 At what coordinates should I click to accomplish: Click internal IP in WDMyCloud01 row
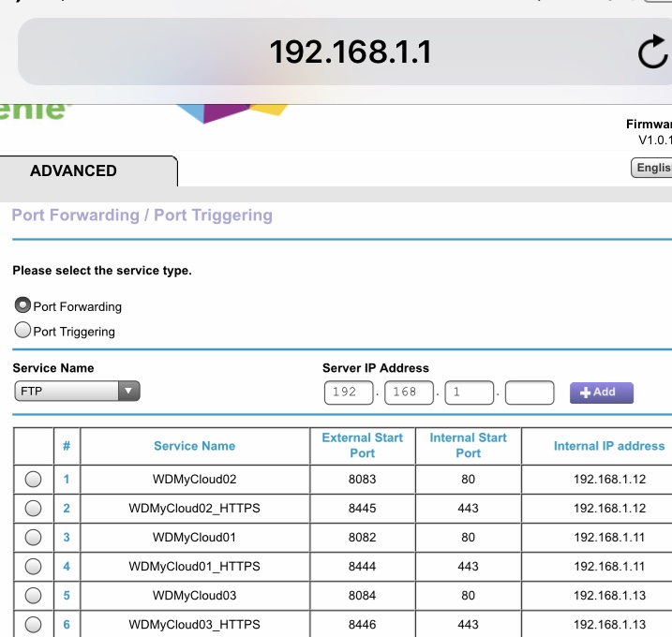(609, 537)
